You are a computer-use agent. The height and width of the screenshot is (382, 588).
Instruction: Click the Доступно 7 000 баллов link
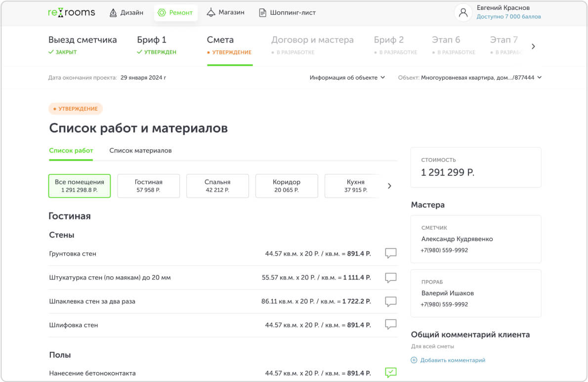508,17
